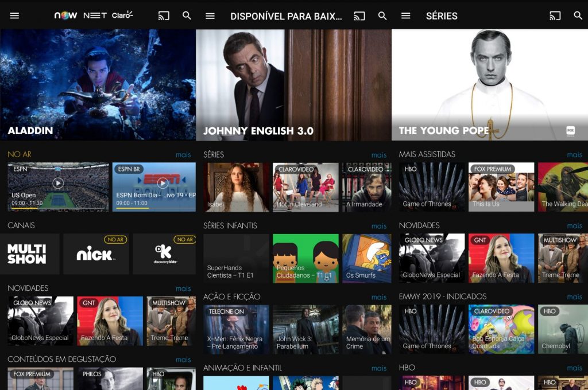Show more of Emmy 2019 - Indicados
588x390 pixels.
tap(574, 297)
